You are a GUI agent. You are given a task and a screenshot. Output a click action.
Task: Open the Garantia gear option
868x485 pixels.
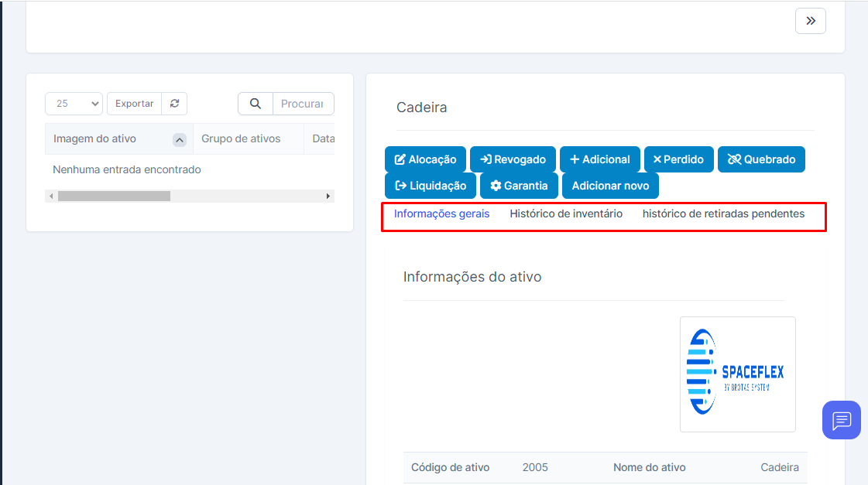coord(519,186)
